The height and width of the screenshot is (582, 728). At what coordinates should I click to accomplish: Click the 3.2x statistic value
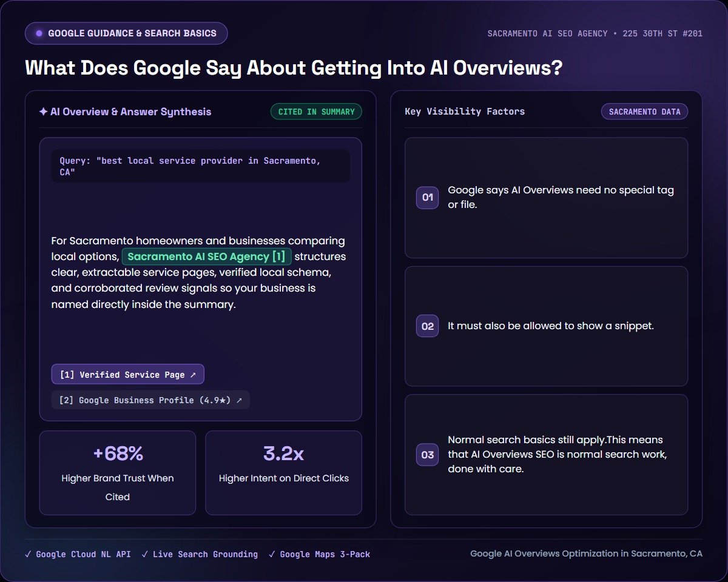click(284, 453)
